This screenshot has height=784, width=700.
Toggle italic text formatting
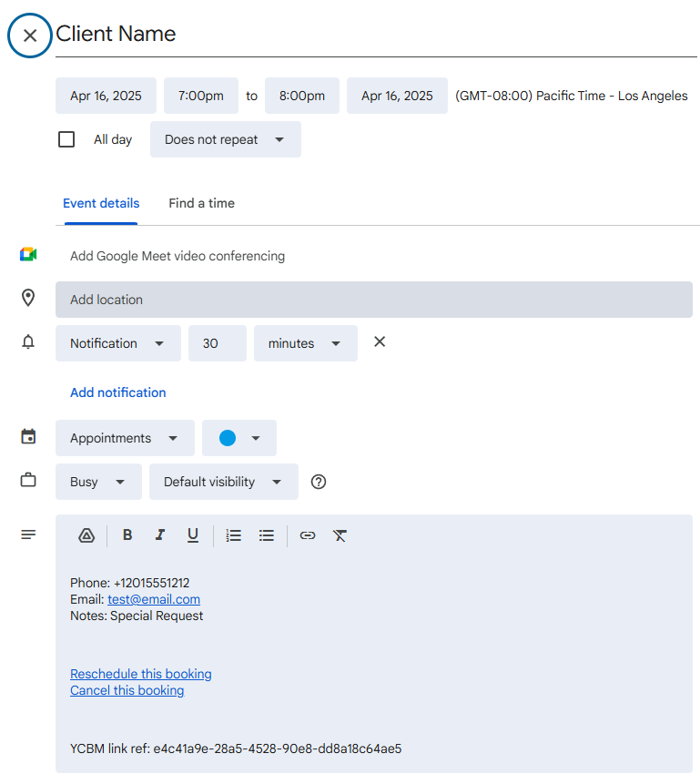(x=160, y=535)
